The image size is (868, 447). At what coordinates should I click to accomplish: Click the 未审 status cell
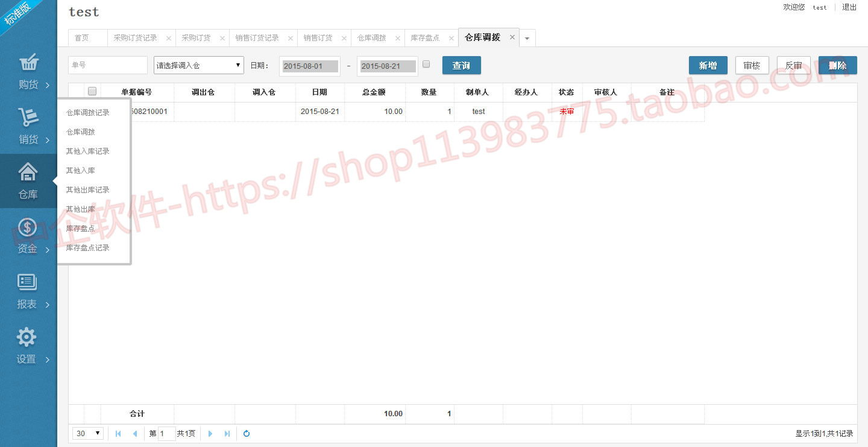(x=567, y=112)
